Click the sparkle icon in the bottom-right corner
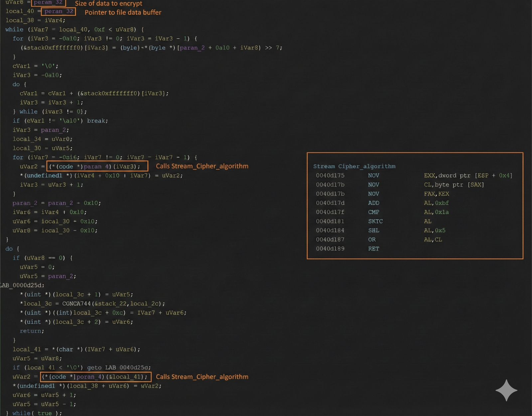Screen dimensions: 532x416 click(506, 390)
